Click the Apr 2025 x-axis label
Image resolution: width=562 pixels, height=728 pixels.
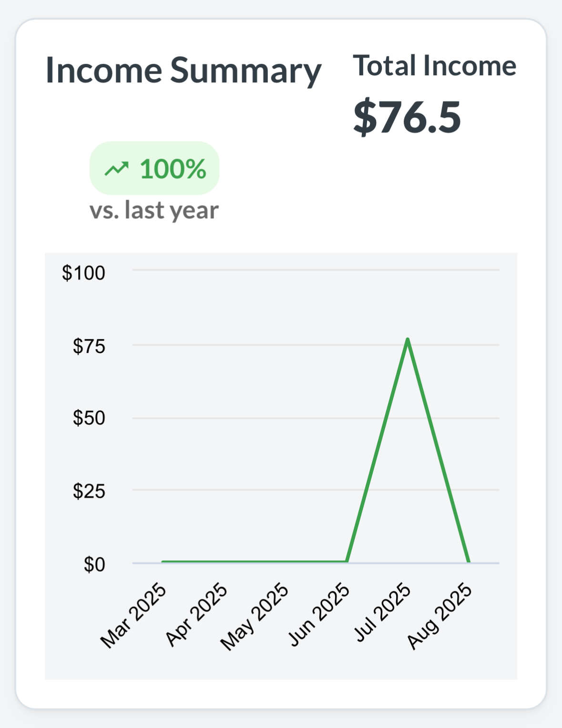pos(196,614)
